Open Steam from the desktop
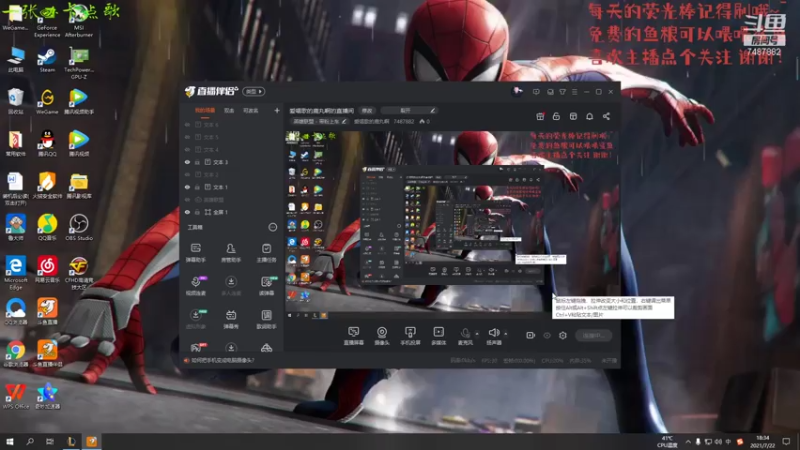 point(47,60)
